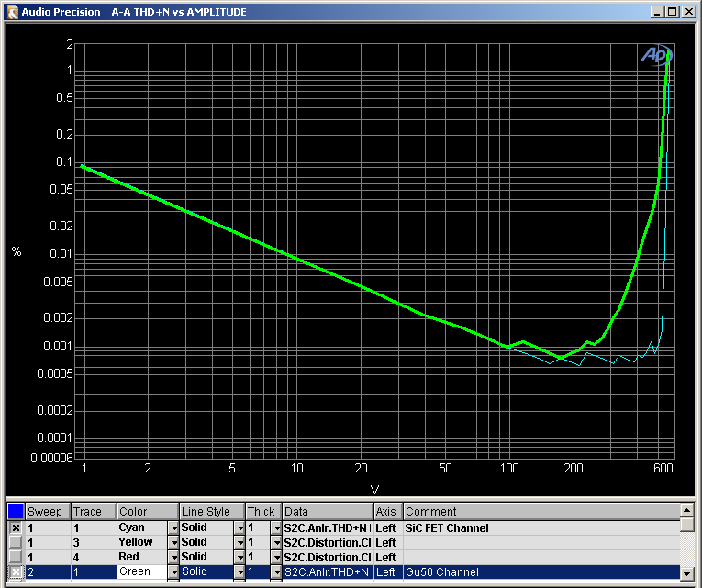
Task: Enable the Yellow trace checkbox
Action: coord(16,543)
